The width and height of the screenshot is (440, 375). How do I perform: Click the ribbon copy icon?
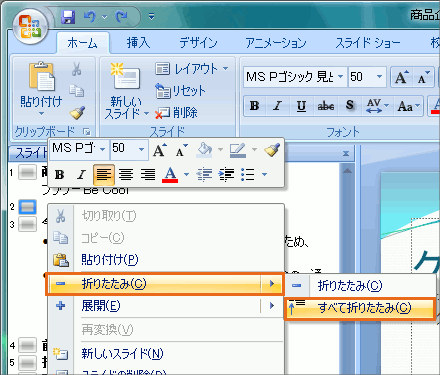coord(77,91)
